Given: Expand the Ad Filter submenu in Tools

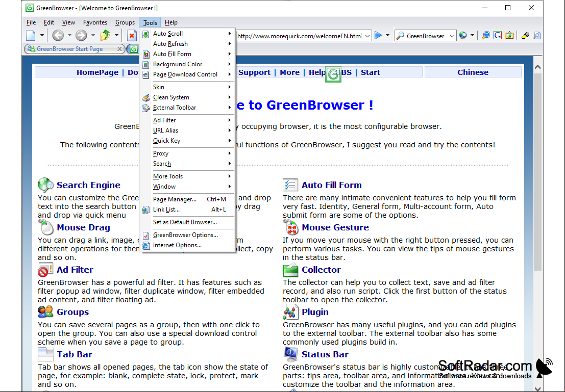Looking at the screenshot, I should click(187, 120).
